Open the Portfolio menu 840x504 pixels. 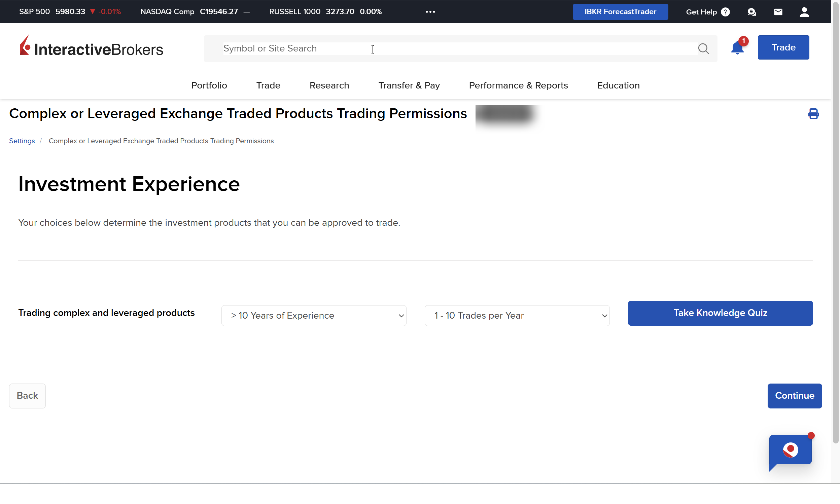click(209, 85)
